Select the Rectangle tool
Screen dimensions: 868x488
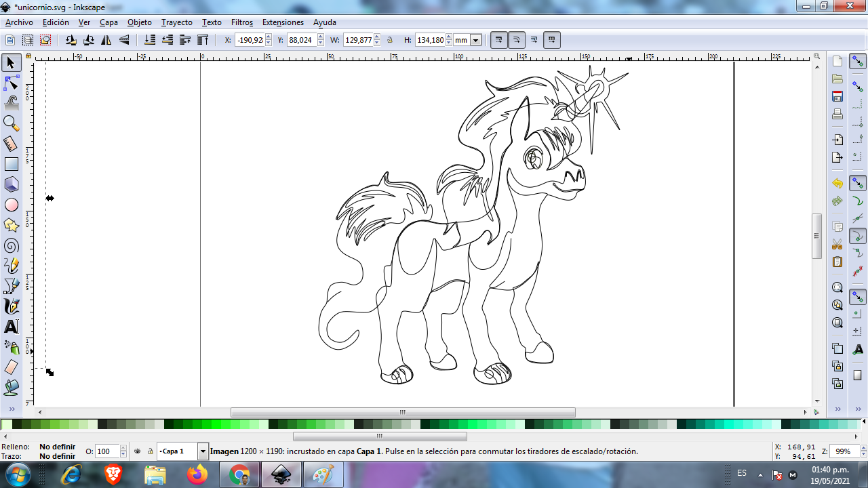coord(11,164)
